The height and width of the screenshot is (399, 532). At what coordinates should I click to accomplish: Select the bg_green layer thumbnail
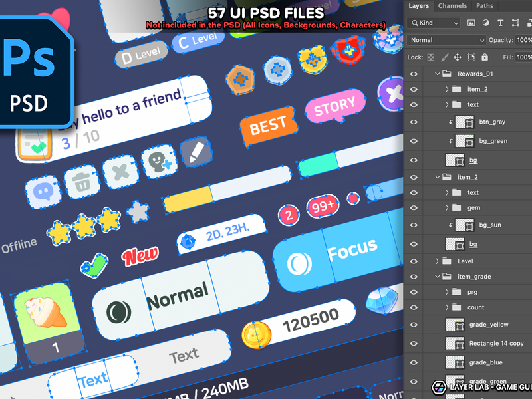(464, 141)
